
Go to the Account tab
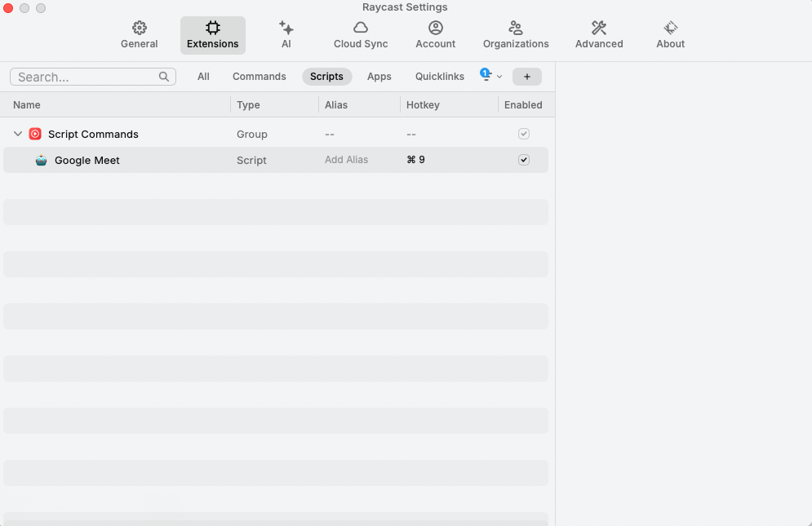click(435, 35)
